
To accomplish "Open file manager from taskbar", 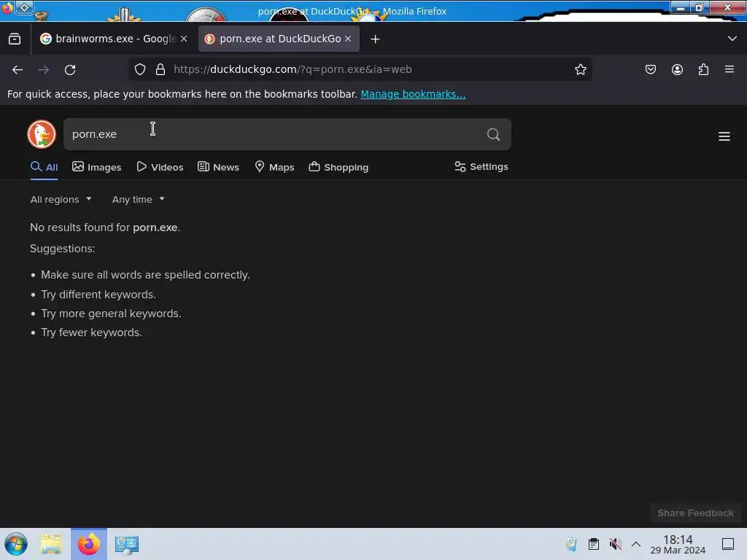I will [51, 544].
